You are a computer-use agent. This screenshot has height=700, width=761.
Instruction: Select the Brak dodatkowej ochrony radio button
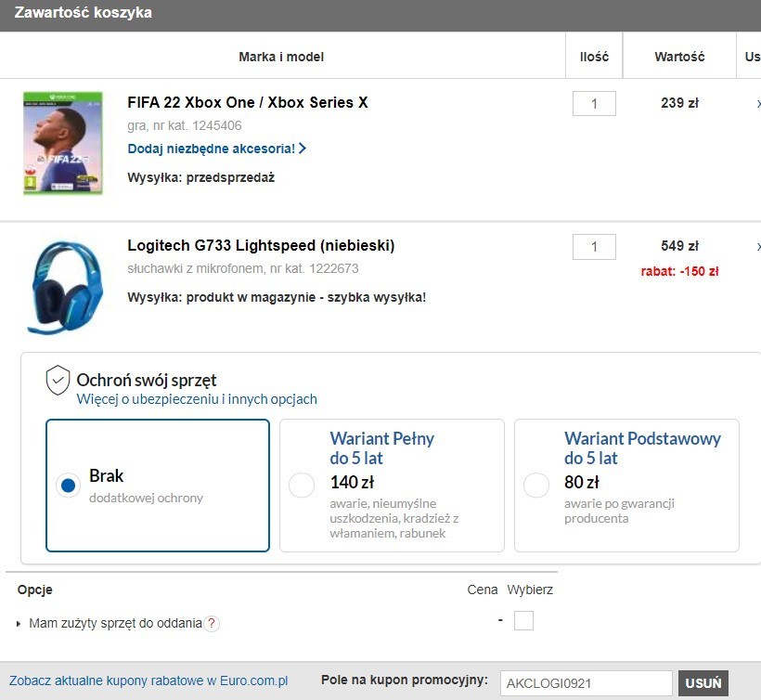[69, 485]
